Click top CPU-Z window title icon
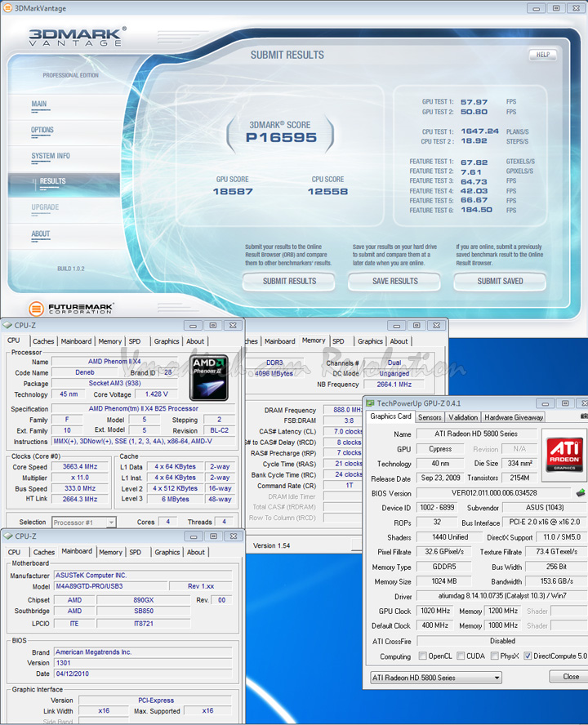This screenshot has width=588, height=725. click(x=7, y=325)
